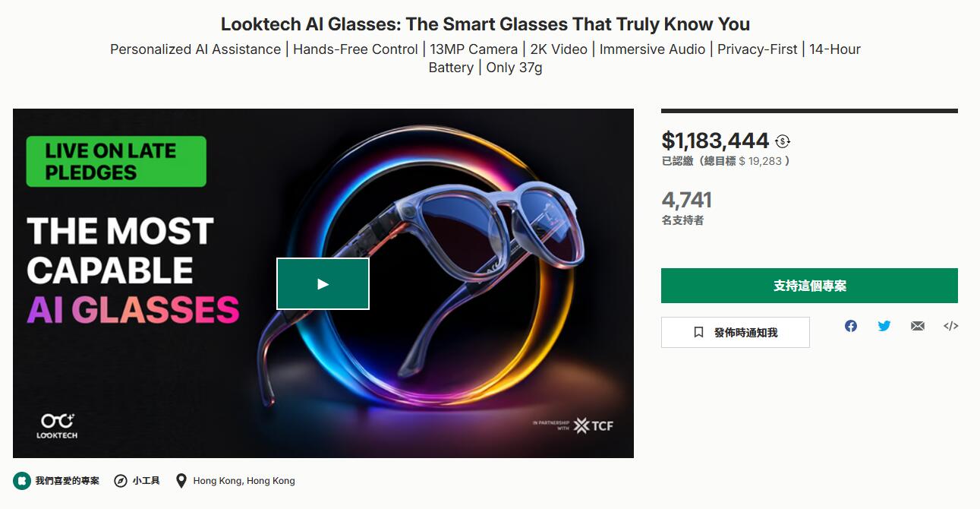This screenshot has width=980, height=509.
Task: Click the bookmark icon in 發佈時通知我
Action: [699, 333]
